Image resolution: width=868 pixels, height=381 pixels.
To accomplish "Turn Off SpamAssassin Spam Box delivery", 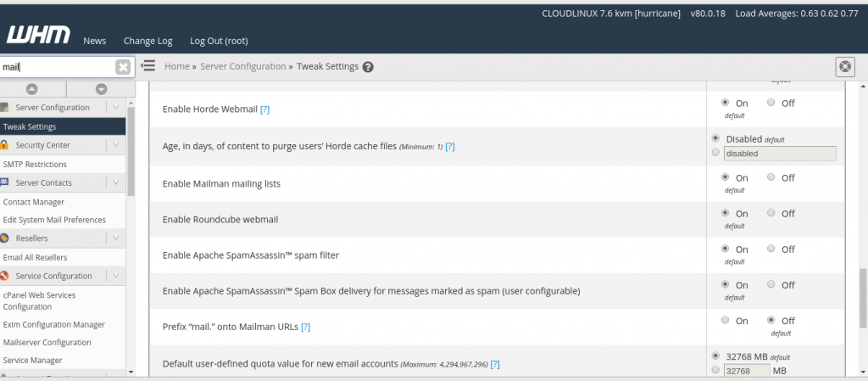I will click(x=771, y=284).
